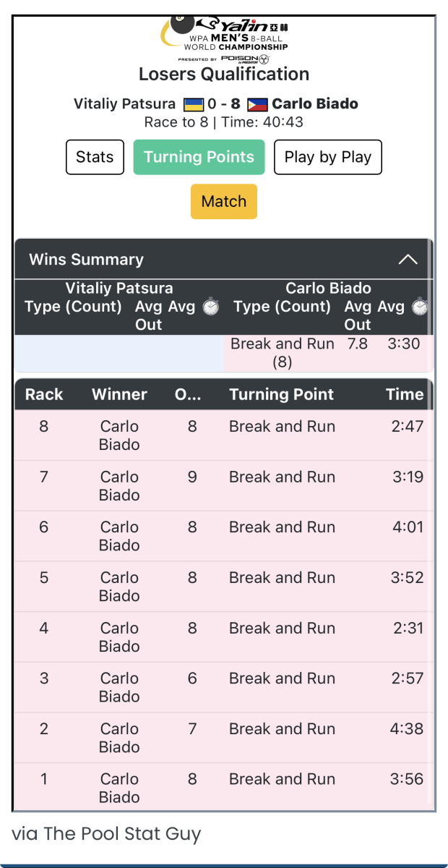448x868 pixels.
Task: Click the Ukraine flag icon
Action: (194, 105)
